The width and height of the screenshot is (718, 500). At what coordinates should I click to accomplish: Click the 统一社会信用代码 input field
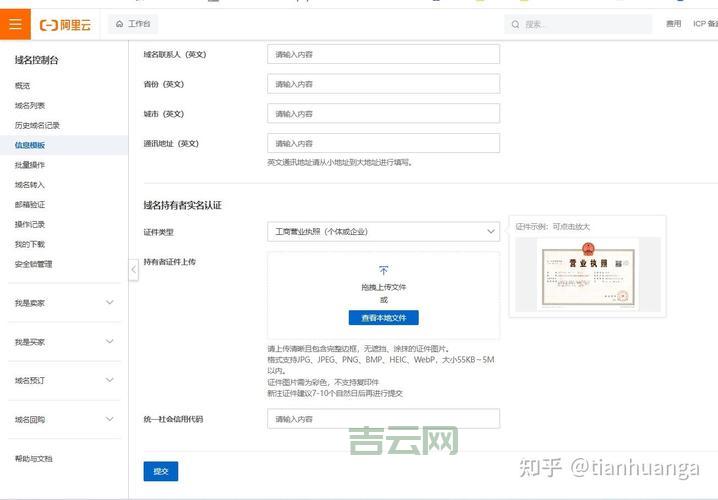[383, 419]
